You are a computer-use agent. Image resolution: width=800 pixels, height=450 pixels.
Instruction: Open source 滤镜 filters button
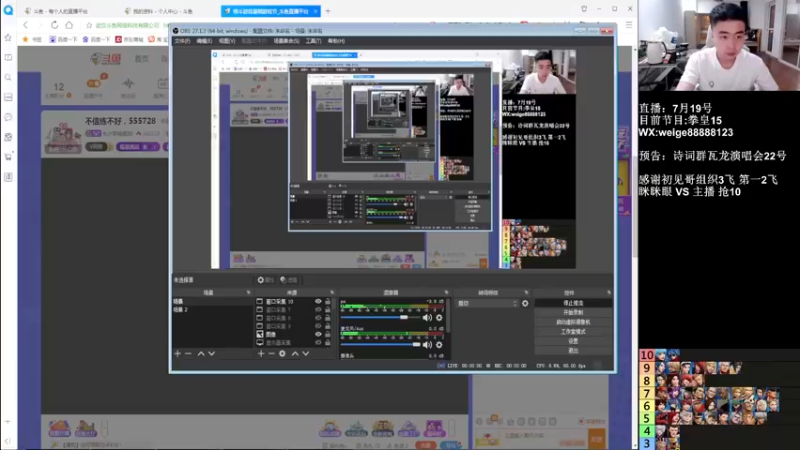[289, 280]
